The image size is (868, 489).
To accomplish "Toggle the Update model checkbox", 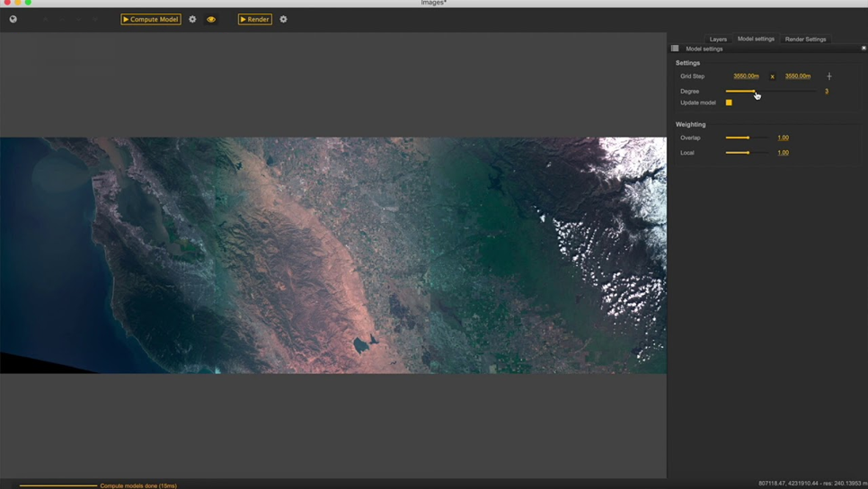I will point(729,102).
